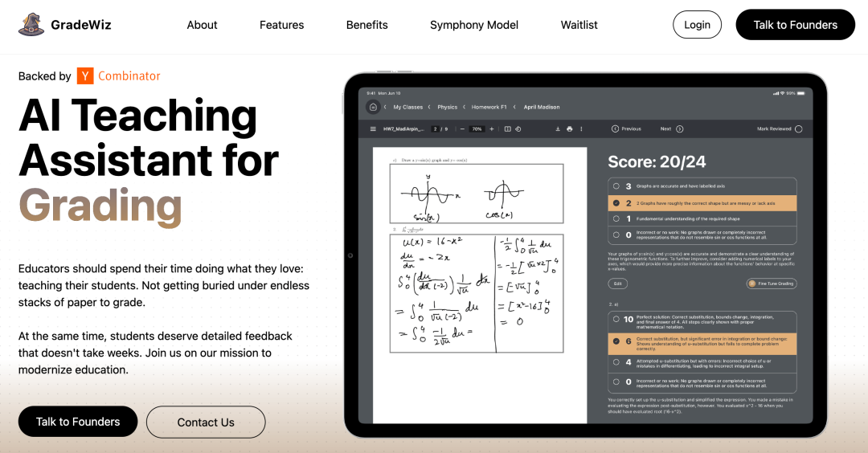Click the fit-to-page icon
The image size is (868, 453).
508,129
